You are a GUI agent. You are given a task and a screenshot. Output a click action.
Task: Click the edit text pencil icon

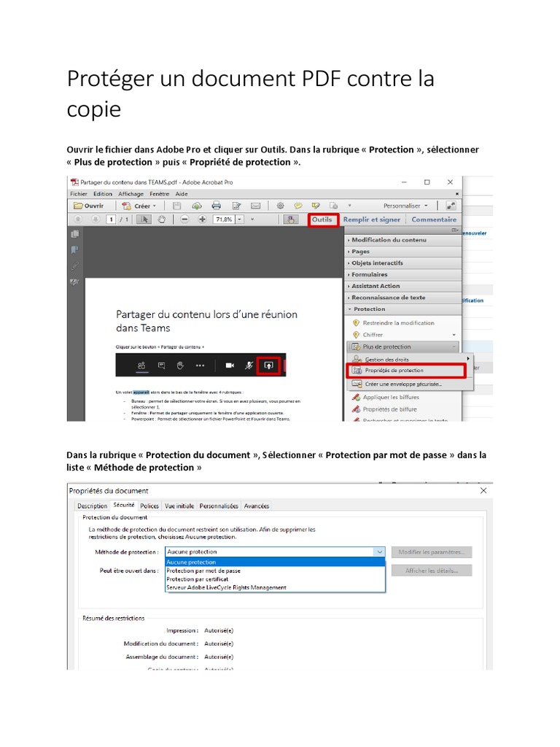click(x=236, y=206)
